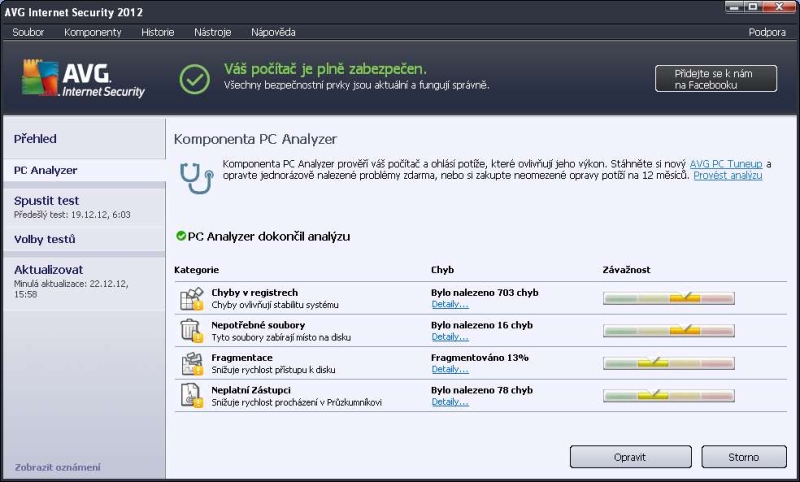Open the Soubor menu
Image resolution: width=800 pixels, height=482 pixels.
(28, 32)
